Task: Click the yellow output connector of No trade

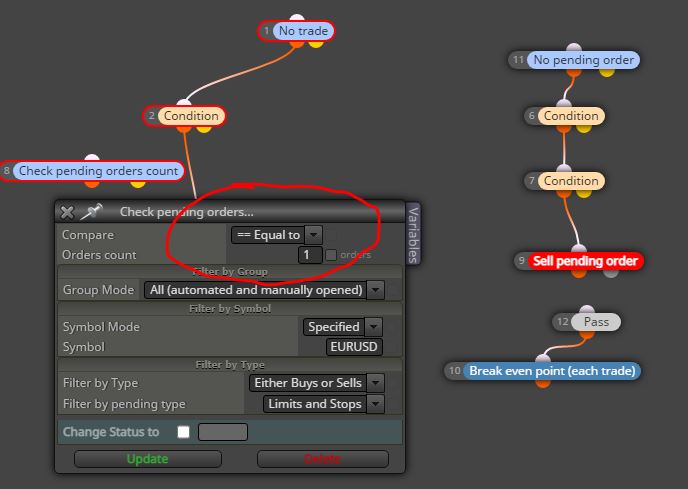Action: (316, 43)
